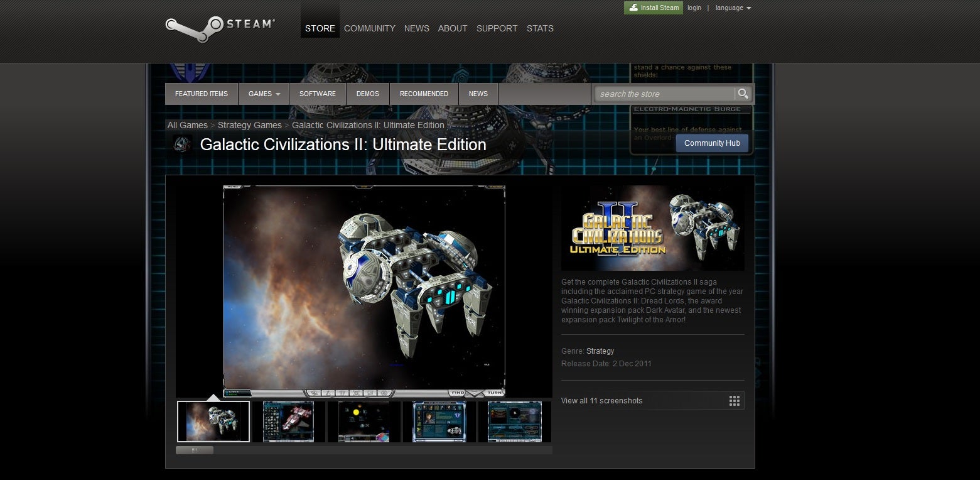Click the Install Steam button
This screenshot has width=980, height=480.
pos(654,8)
